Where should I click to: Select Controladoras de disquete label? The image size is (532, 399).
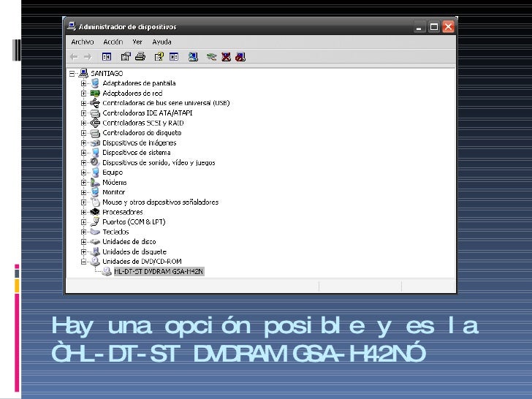click(x=142, y=133)
